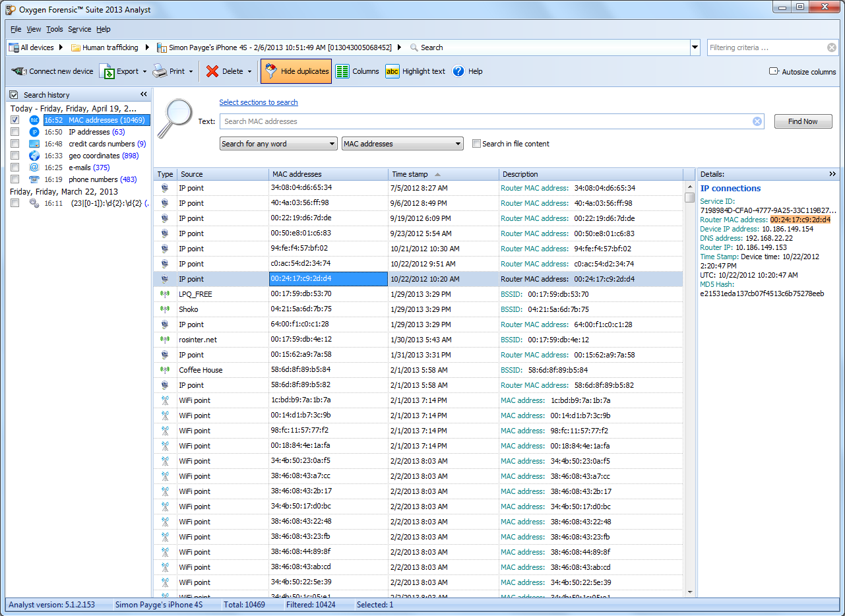Open the Service menu
845x616 pixels.
tap(80, 29)
